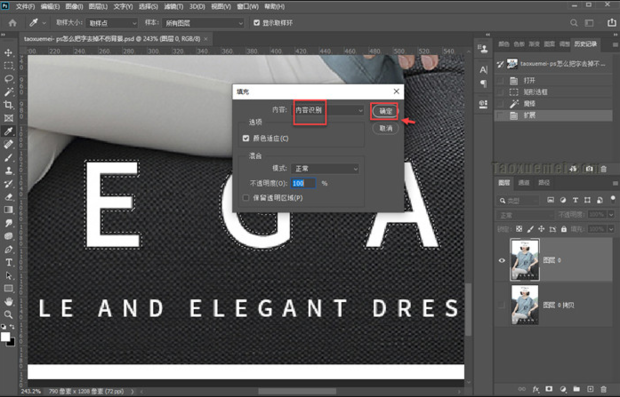Select the Rectangular Marquee tool
This screenshot has width=620, height=397.
click(x=8, y=66)
